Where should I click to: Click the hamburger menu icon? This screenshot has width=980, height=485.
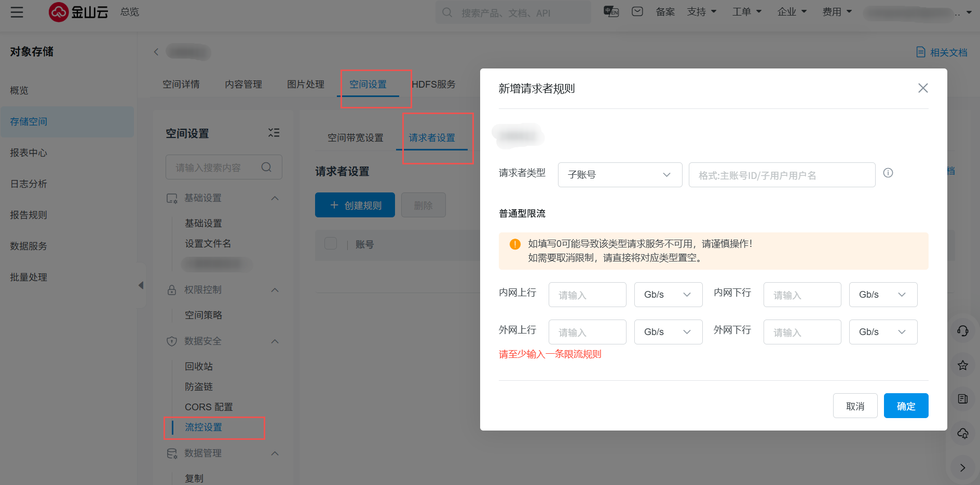[17, 12]
